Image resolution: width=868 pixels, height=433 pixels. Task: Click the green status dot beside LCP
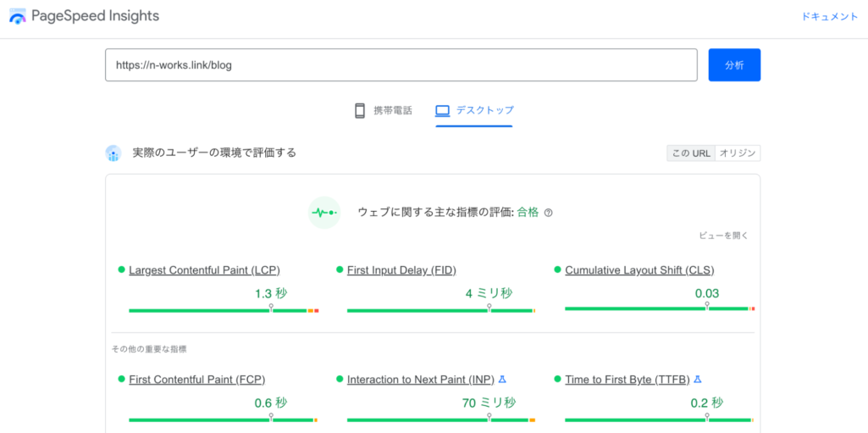tap(121, 269)
